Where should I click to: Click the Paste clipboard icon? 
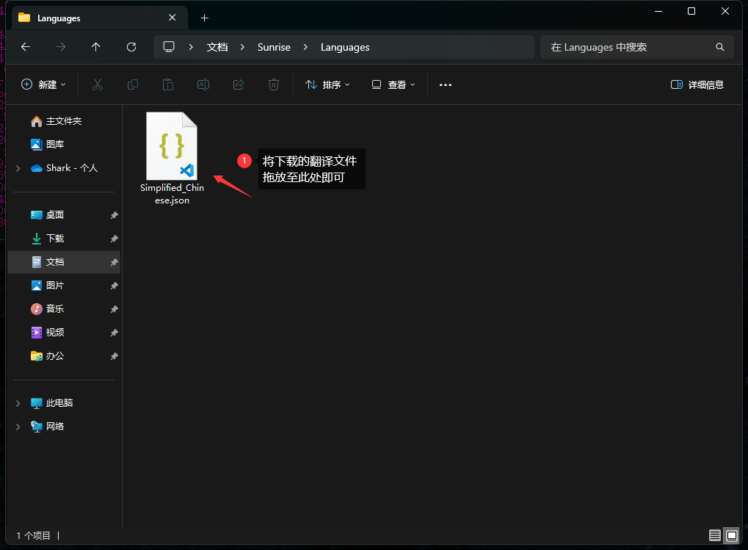tap(168, 84)
